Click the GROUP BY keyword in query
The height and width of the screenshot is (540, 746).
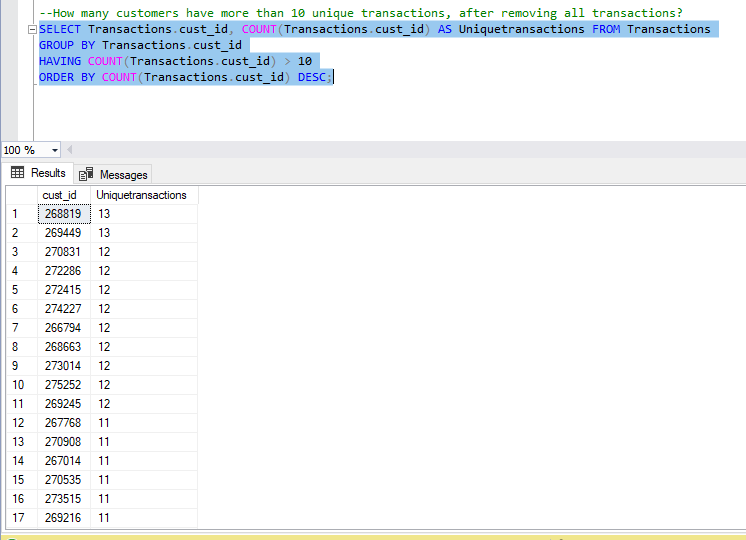(x=67, y=45)
